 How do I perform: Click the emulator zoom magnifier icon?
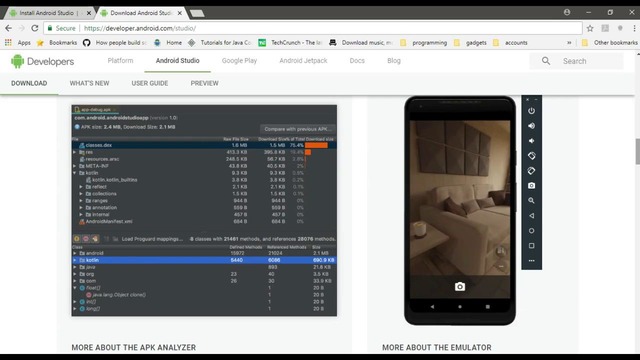(531, 200)
